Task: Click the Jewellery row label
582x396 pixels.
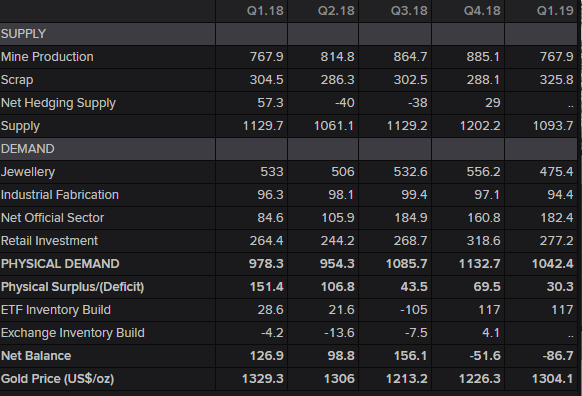Action: pyautogui.click(x=28, y=172)
